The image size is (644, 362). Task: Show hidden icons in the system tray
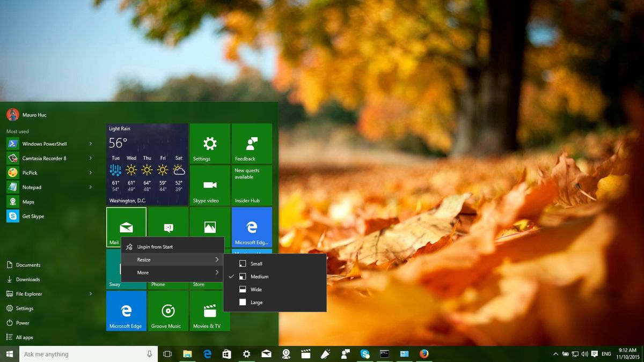555,354
